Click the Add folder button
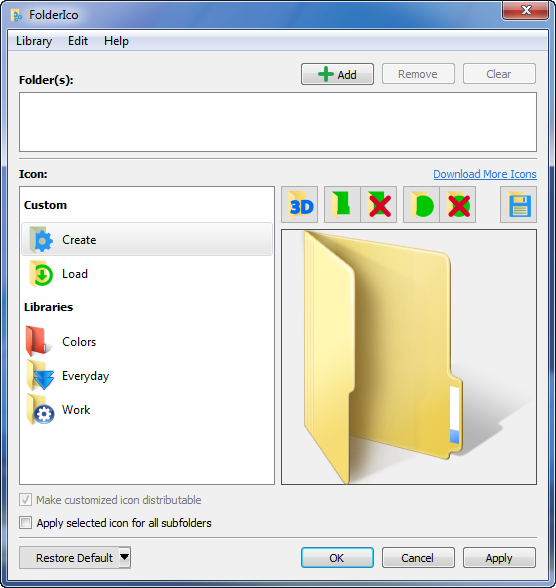Image resolution: width=556 pixels, height=588 pixels. 337,74
